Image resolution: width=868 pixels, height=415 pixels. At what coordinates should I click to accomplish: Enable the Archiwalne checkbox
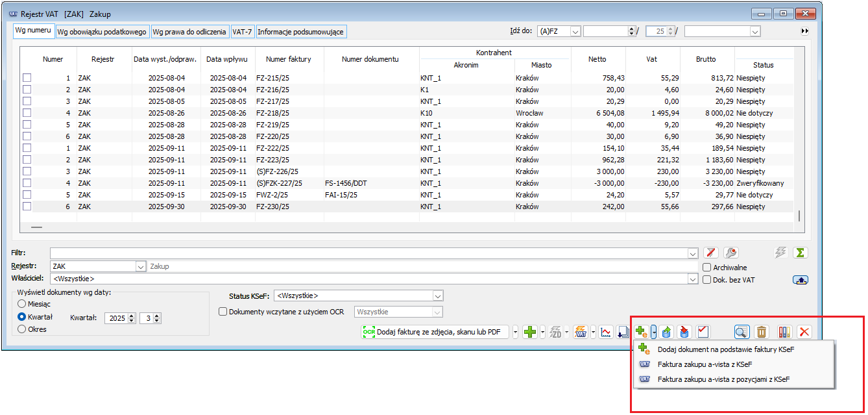(707, 267)
